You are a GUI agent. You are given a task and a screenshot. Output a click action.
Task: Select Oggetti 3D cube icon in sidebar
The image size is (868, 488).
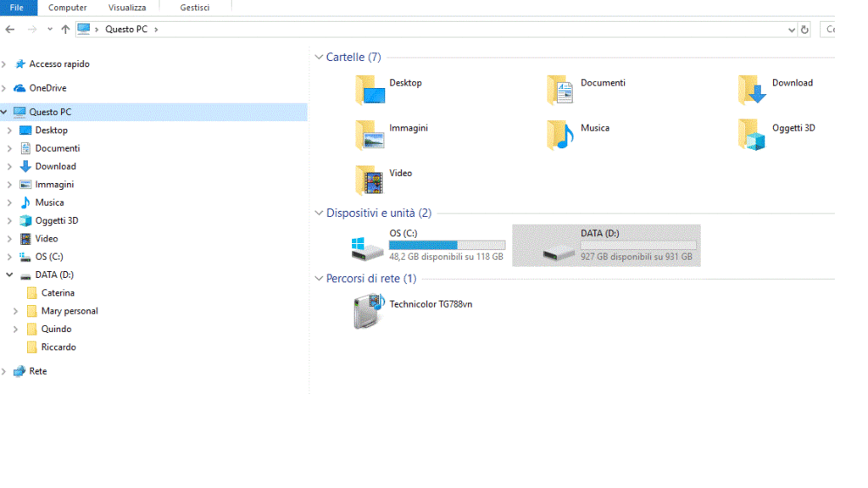pos(25,221)
